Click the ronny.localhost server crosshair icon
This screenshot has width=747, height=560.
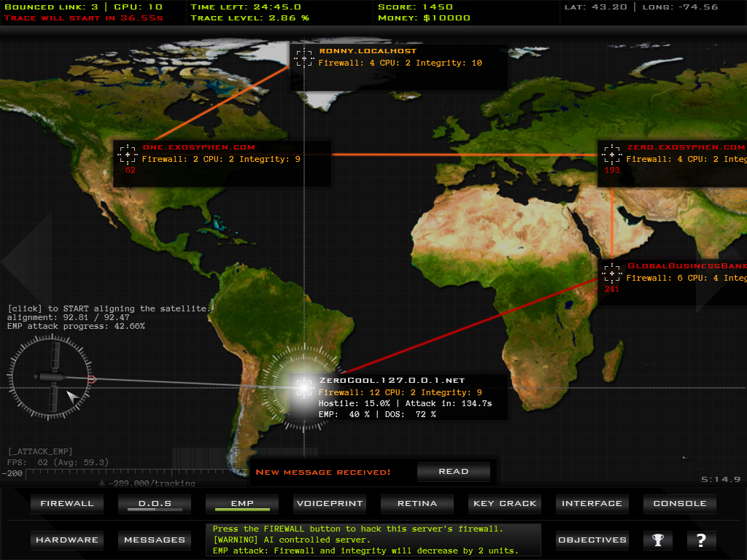[303, 60]
